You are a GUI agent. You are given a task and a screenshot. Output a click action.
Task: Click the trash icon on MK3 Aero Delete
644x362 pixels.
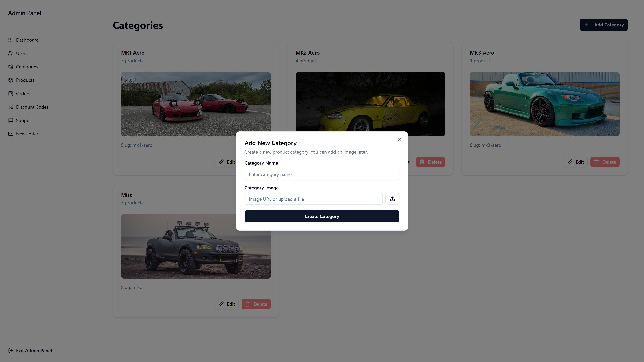pos(597,162)
